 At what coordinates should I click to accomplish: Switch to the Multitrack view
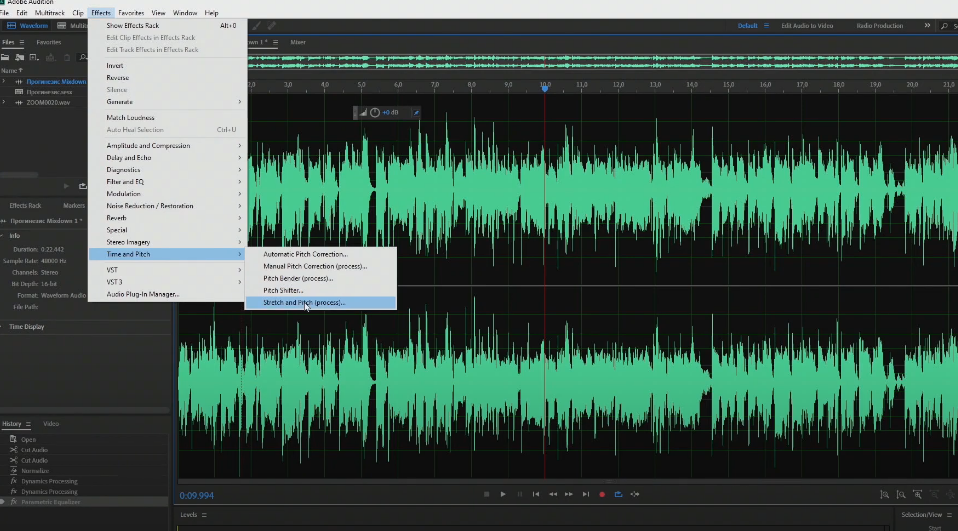(x=72, y=26)
